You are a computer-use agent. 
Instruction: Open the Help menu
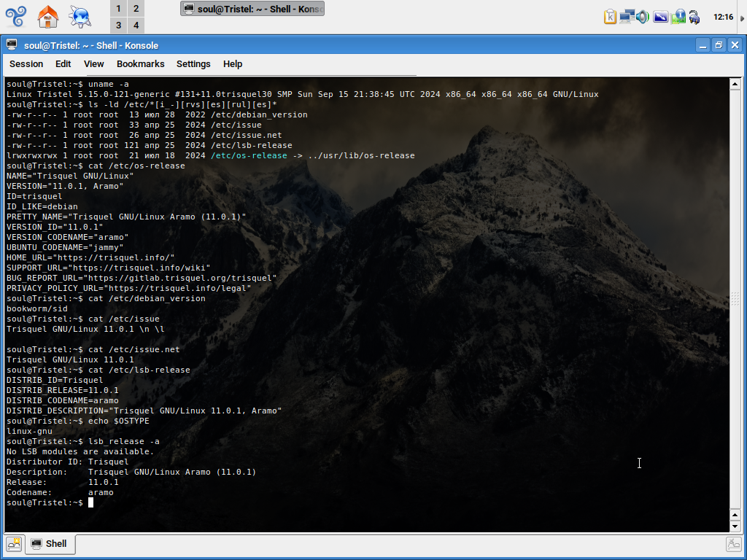pyautogui.click(x=233, y=64)
